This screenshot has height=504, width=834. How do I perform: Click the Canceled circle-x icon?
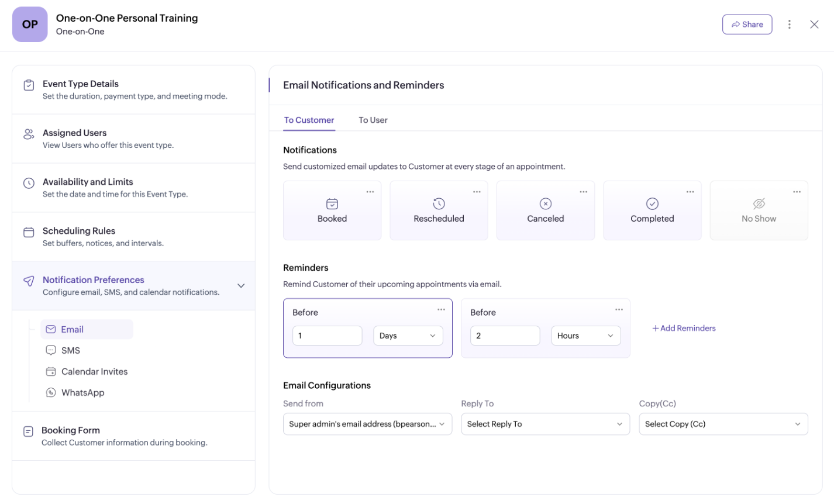click(x=546, y=203)
